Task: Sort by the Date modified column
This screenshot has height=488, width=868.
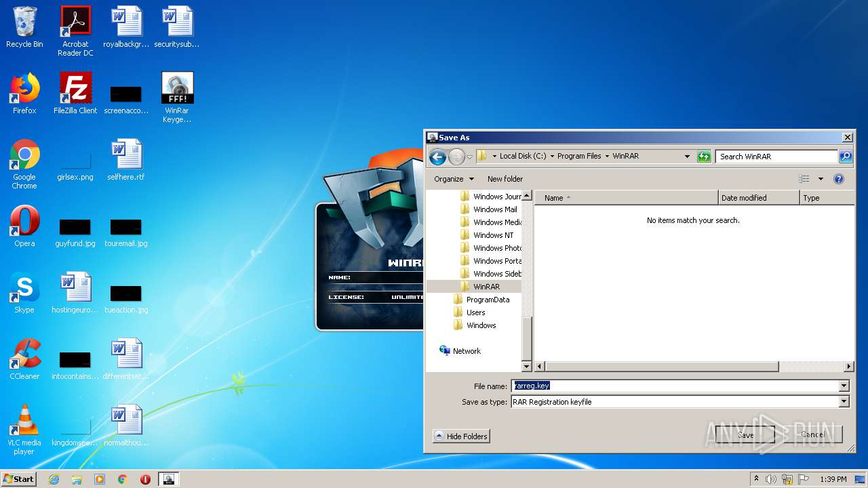Action: click(x=759, y=198)
